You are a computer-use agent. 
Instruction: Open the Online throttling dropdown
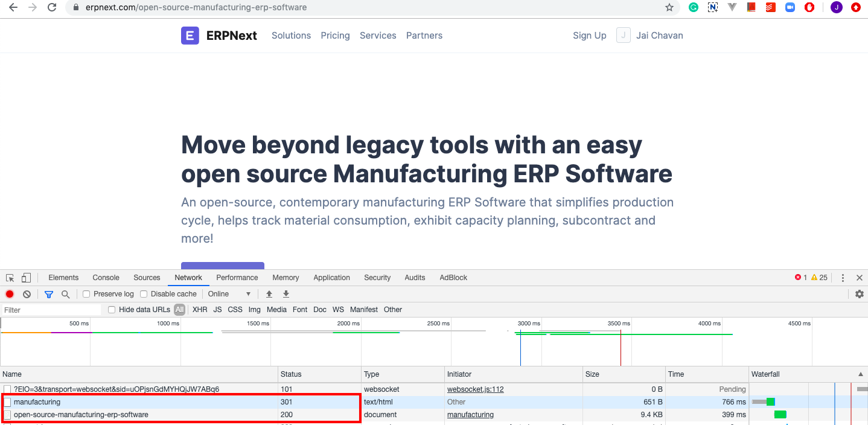click(x=229, y=294)
